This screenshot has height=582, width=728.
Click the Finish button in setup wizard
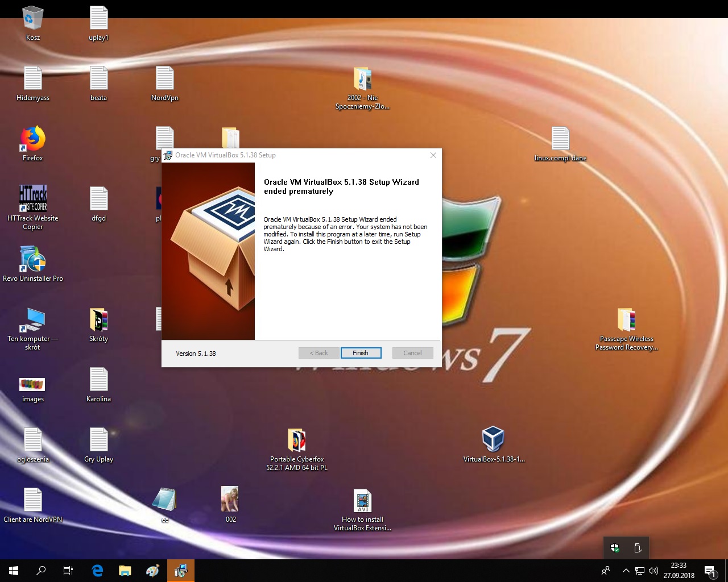tap(361, 353)
